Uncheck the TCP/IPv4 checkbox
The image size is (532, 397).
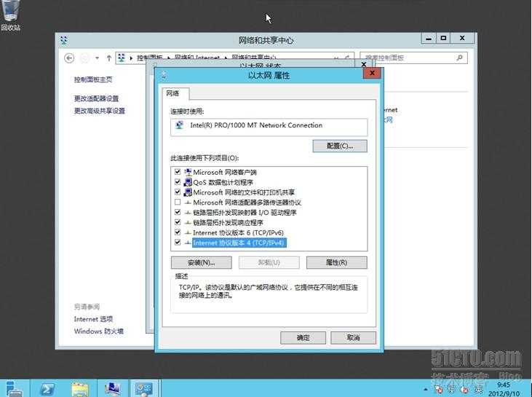click(x=178, y=242)
